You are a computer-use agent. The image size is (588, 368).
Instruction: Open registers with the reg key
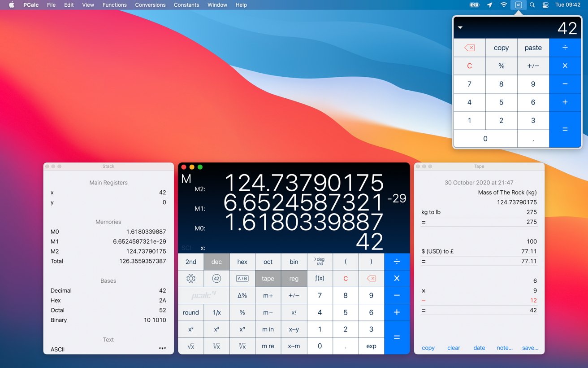pyautogui.click(x=294, y=278)
